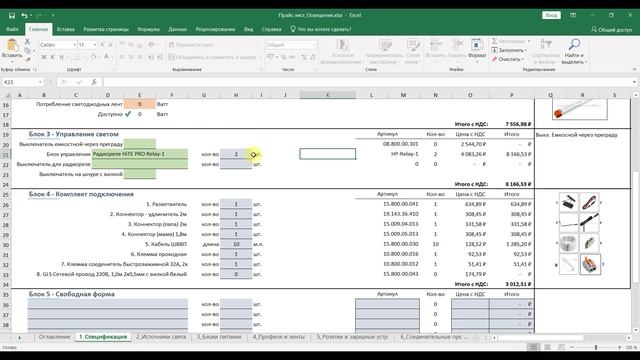
Task: Cut selection with the scissors icon
Action: (27, 41)
